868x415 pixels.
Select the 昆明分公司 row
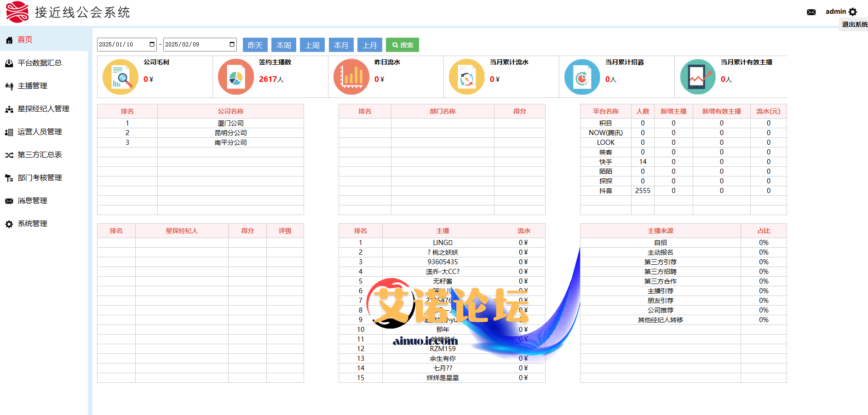click(x=201, y=133)
